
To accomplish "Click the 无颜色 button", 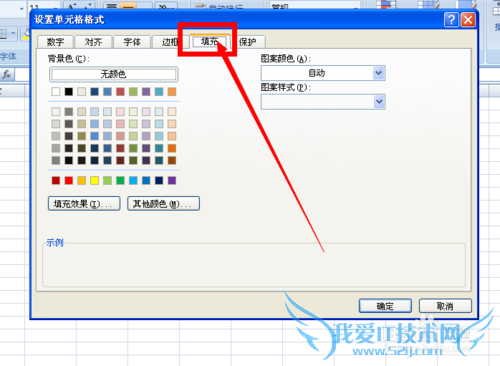I will click(114, 74).
